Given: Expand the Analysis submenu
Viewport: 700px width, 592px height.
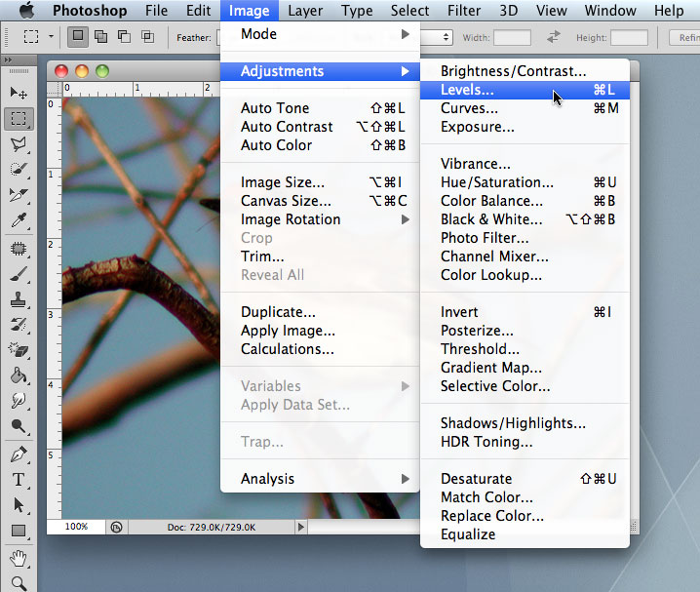Looking at the screenshot, I should coord(320,479).
